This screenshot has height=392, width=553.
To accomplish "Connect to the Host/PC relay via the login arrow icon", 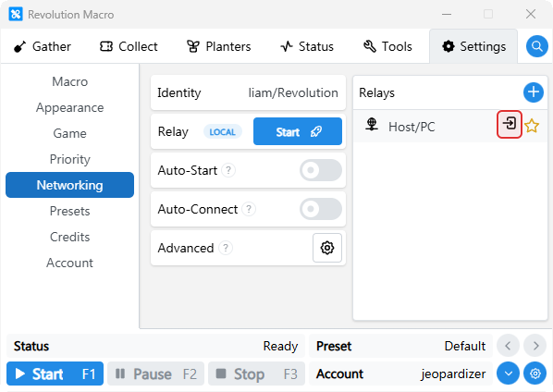I will (x=510, y=124).
